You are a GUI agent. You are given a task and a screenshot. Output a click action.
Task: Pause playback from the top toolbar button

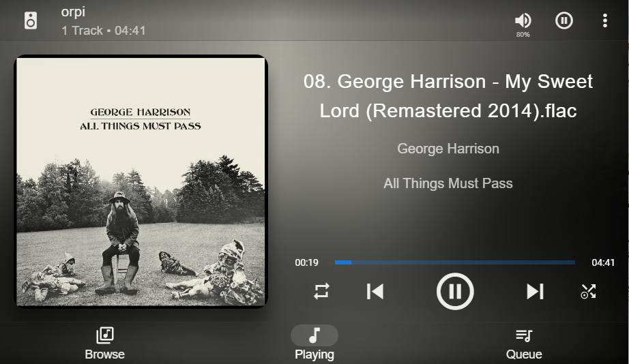pyautogui.click(x=564, y=20)
